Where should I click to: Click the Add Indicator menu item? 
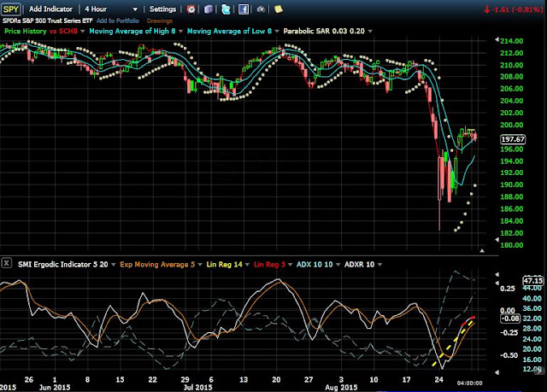(51, 9)
